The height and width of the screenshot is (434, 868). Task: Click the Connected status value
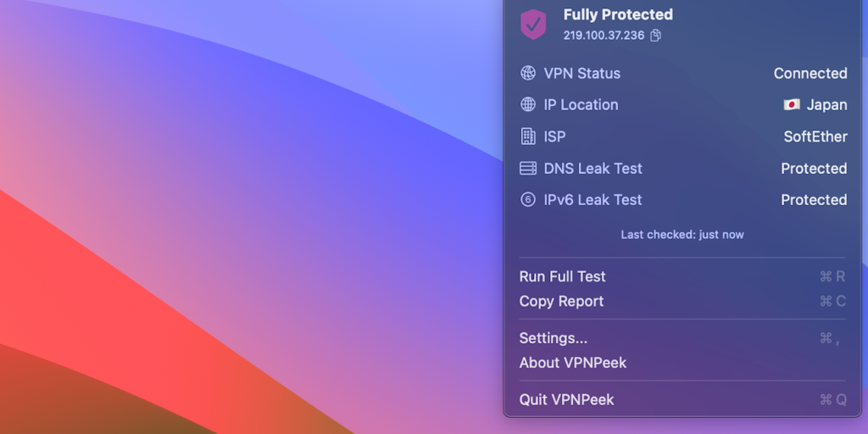click(x=810, y=74)
